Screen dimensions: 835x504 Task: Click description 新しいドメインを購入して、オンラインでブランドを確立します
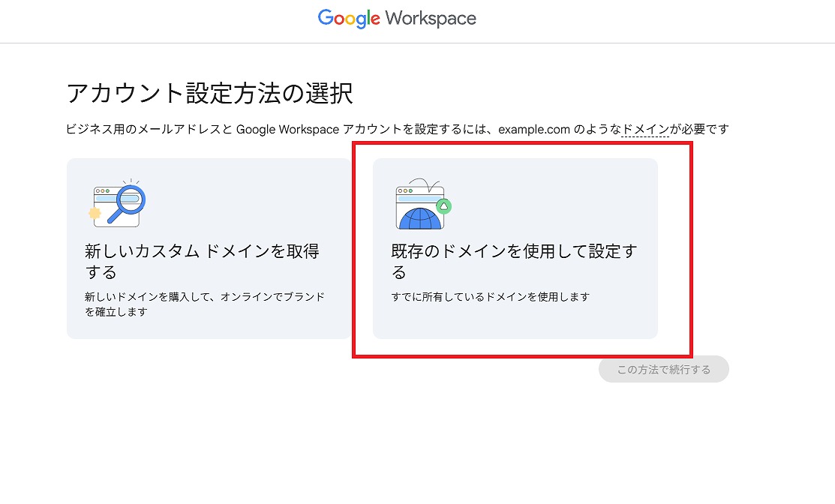coord(205,304)
